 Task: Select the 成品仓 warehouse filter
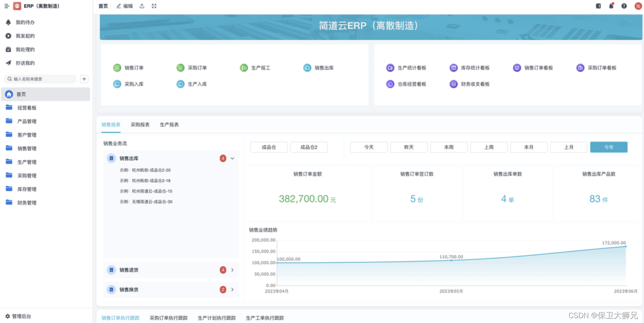pyautogui.click(x=269, y=147)
